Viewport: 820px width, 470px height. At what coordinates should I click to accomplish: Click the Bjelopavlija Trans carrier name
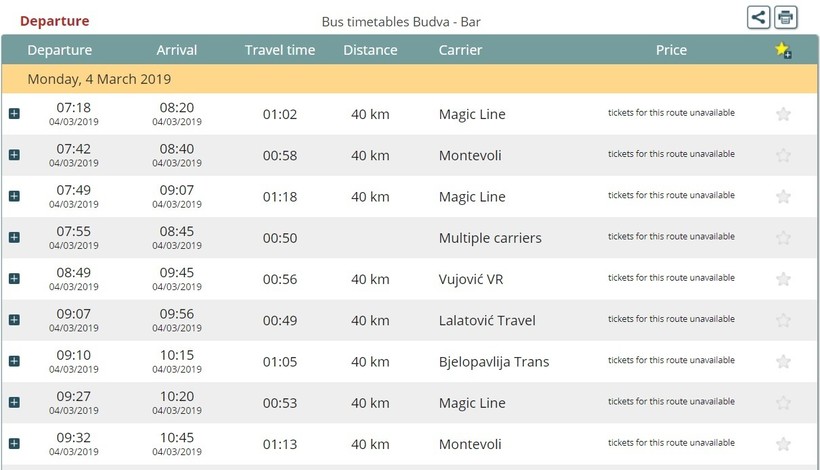point(494,361)
